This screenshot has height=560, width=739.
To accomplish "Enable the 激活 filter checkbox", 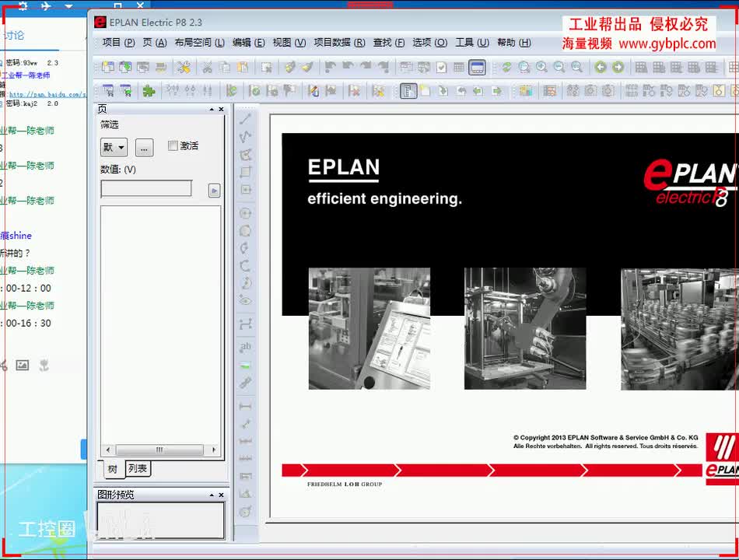I will (173, 145).
